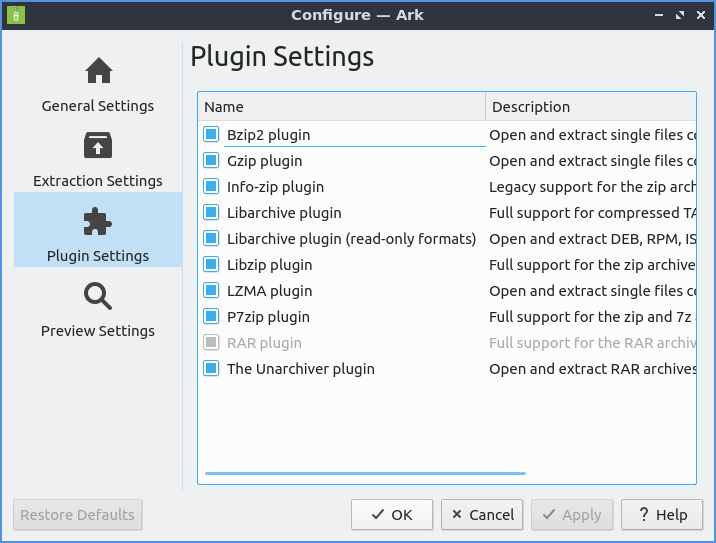Image resolution: width=716 pixels, height=543 pixels.
Task: Open Help for this dialog
Action: (661, 515)
